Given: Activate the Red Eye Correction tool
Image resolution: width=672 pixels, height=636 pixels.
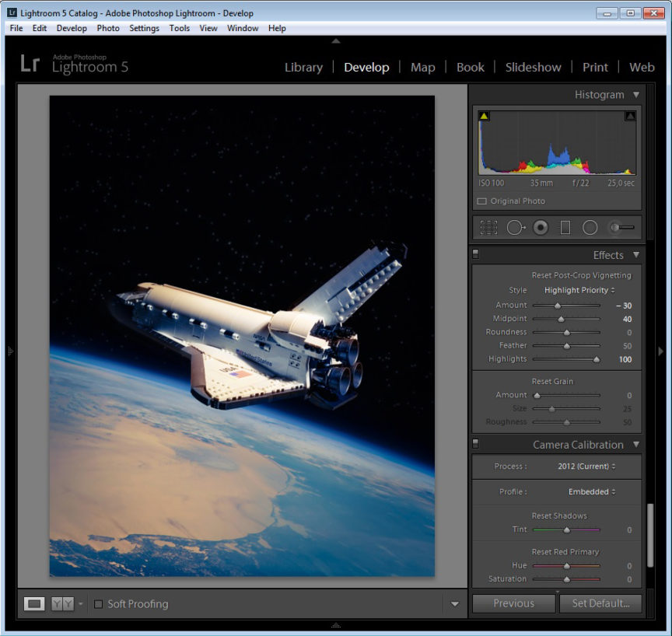Looking at the screenshot, I should coord(541,228).
